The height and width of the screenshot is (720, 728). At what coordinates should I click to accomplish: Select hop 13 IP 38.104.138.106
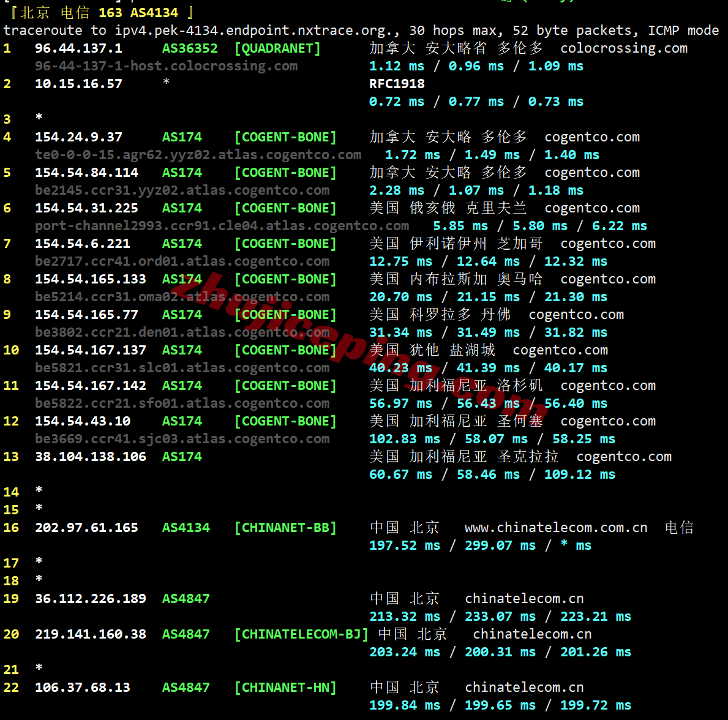pyautogui.click(x=91, y=457)
